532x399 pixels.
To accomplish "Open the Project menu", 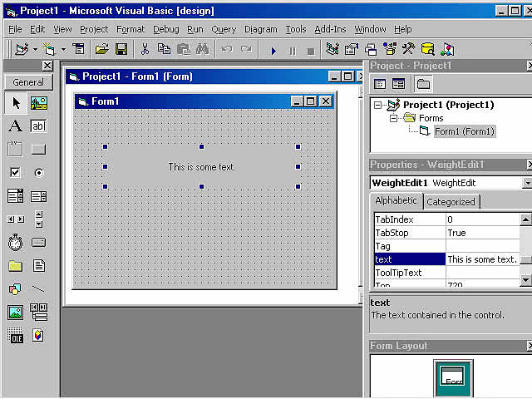I will (94, 30).
